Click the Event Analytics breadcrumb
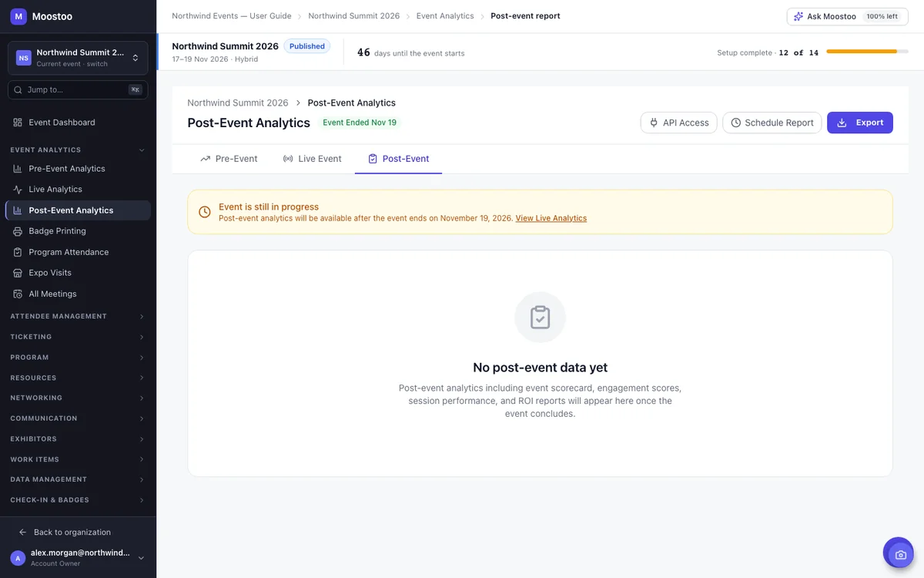Screen dimensions: 924x578 tap(445, 16)
